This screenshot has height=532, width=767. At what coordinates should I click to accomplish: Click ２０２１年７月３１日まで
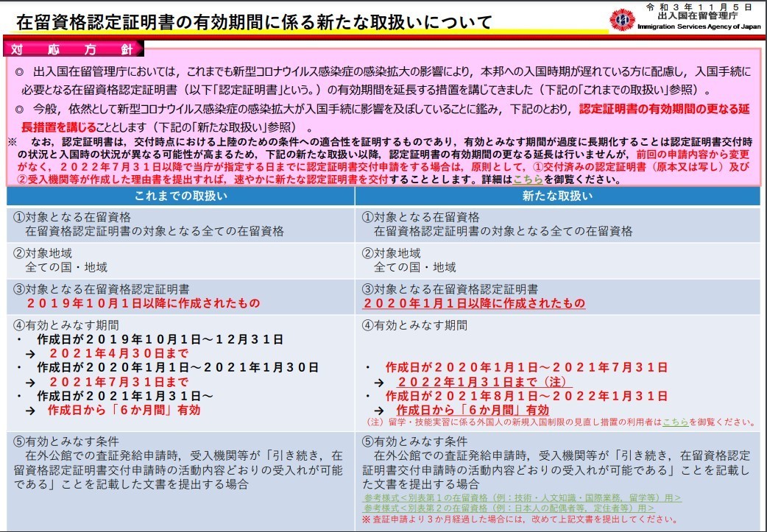tap(119, 382)
